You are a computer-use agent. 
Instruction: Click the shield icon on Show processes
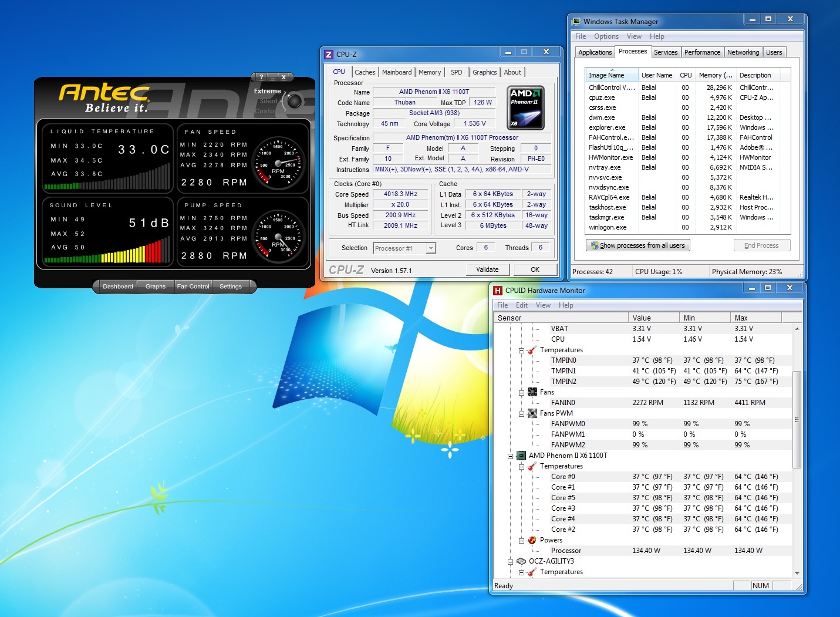pyautogui.click(x=595, y=245)
